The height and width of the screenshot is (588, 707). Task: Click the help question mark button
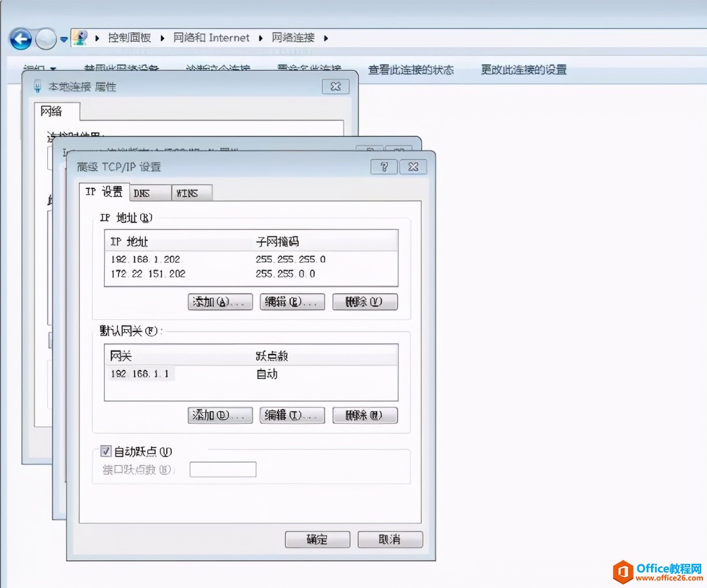coord(384,167)
